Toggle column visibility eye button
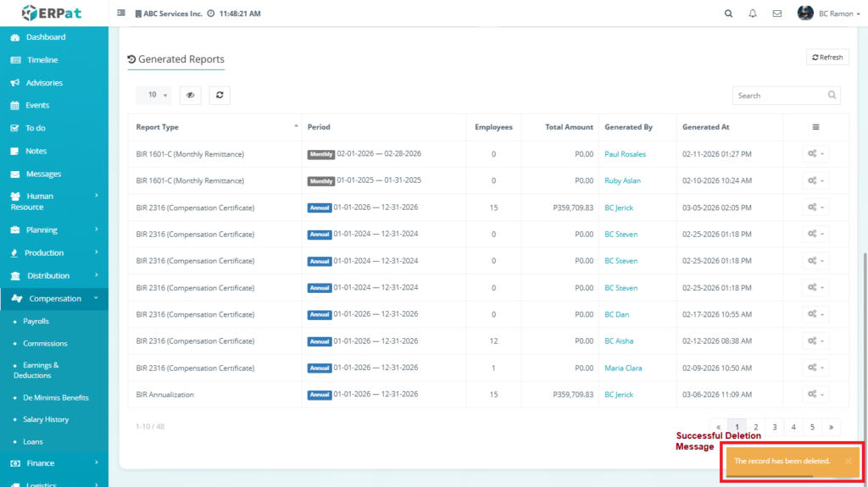 click(190, 96)
